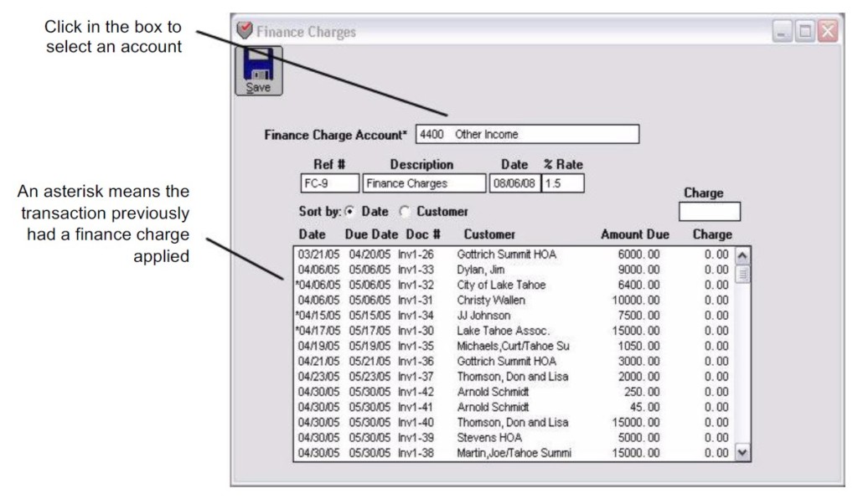Click the % Rate field showing 1.5
This screenshot has width=858, height=504.
tap(564, 183)
